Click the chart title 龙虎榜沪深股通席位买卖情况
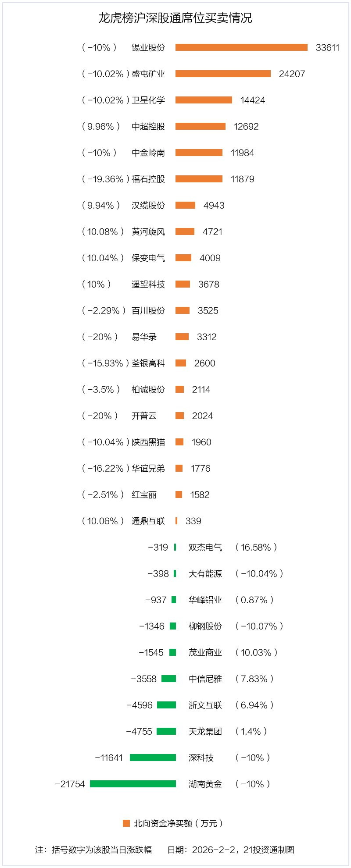Image resolution: width=351 pixels, height=868 pixels. (x=175, y=18)
